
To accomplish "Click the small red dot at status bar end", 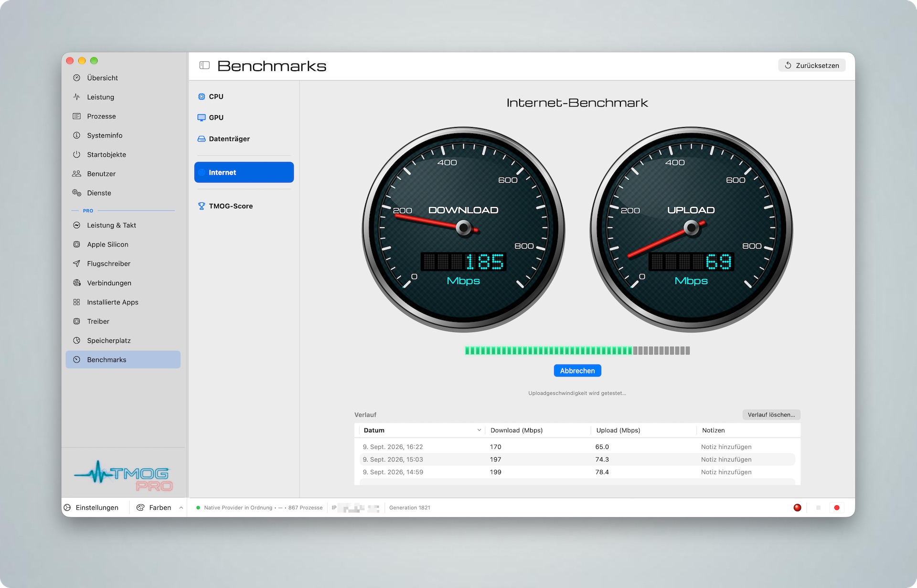I will pos(837,507).
